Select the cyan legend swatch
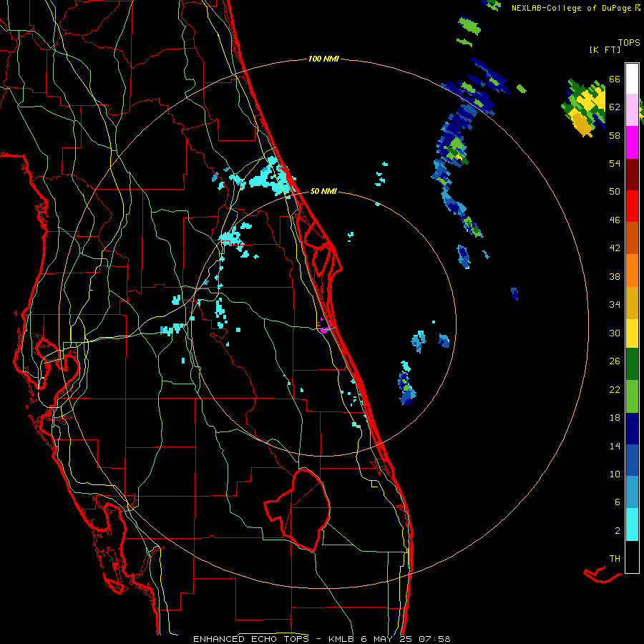The image size is (644, 644). (x=632, y=525)
